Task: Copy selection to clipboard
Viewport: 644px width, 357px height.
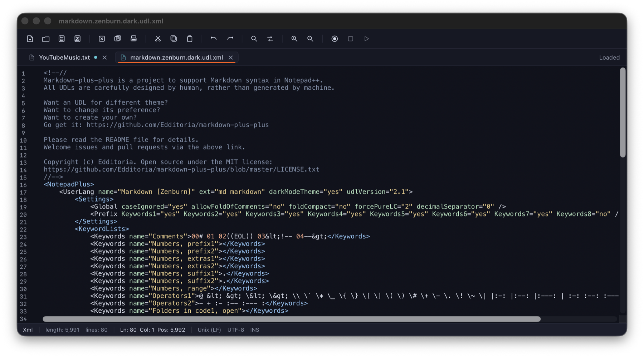Action: [x=174, y=39]
